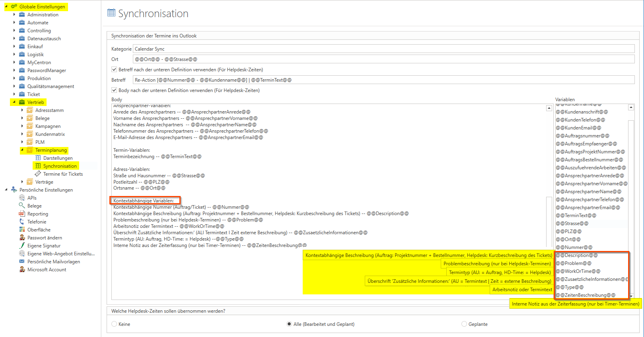Select the Keine radio button
Viewport: 644px width, 337px height.
[x=114, y=324]
